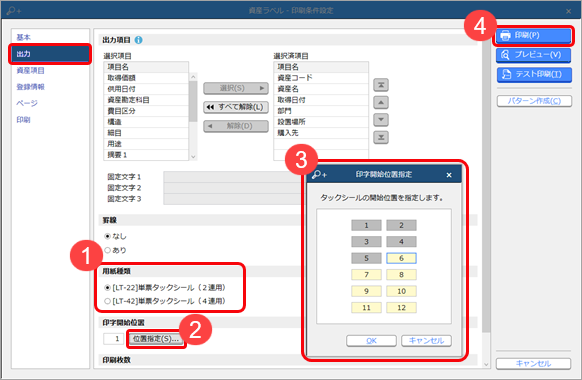This screenshot has width=582, height=380.
Task: Select 用途 in 選択項目 list
Action: pyautogui.click(x=146, y=144)
